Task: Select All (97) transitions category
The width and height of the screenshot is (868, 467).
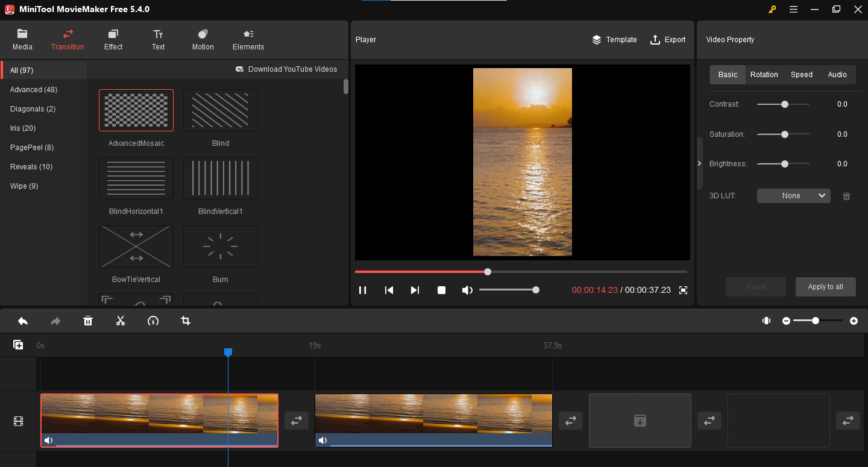Action: click(x=44, y=71)
